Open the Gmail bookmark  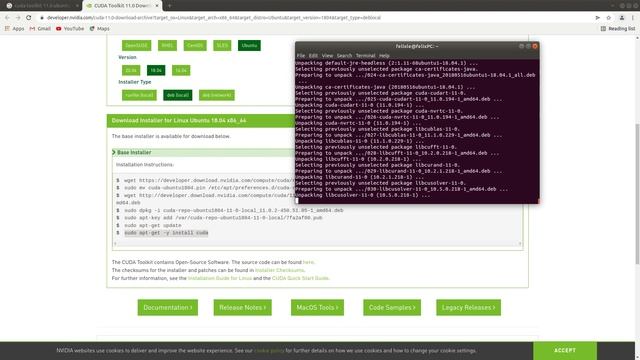tap(40, 29)
